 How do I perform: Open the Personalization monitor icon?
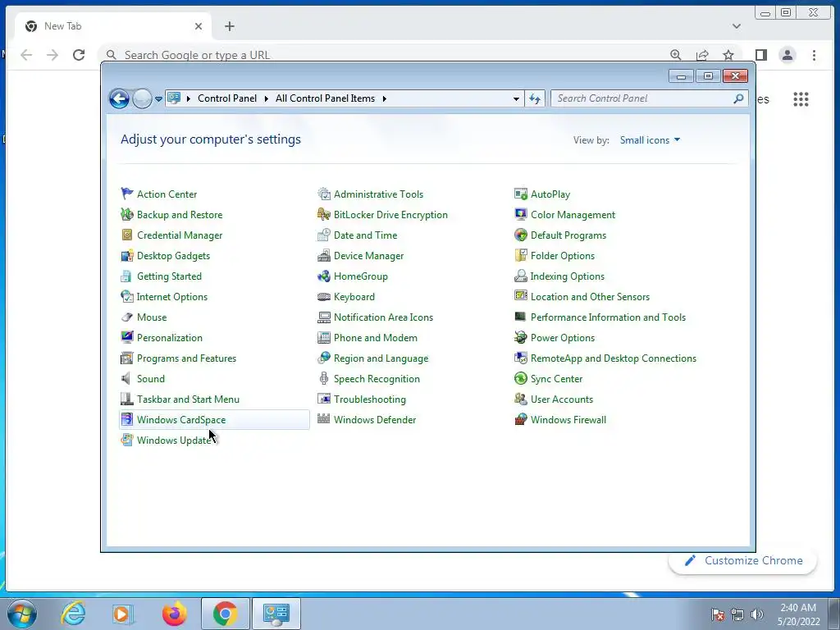pyautogui.click(x=127, y=337)
